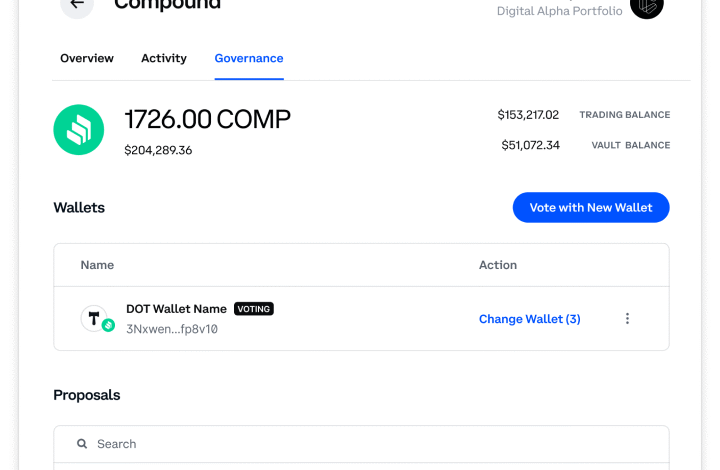Click the $153,217.02 trading balance value
The image size is (720, 470).
[528, 115]
